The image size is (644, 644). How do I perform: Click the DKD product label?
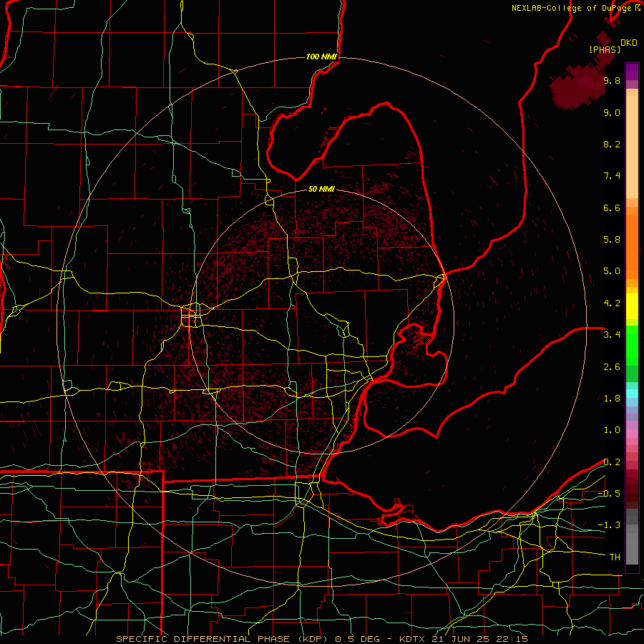[x=629, y=43]
